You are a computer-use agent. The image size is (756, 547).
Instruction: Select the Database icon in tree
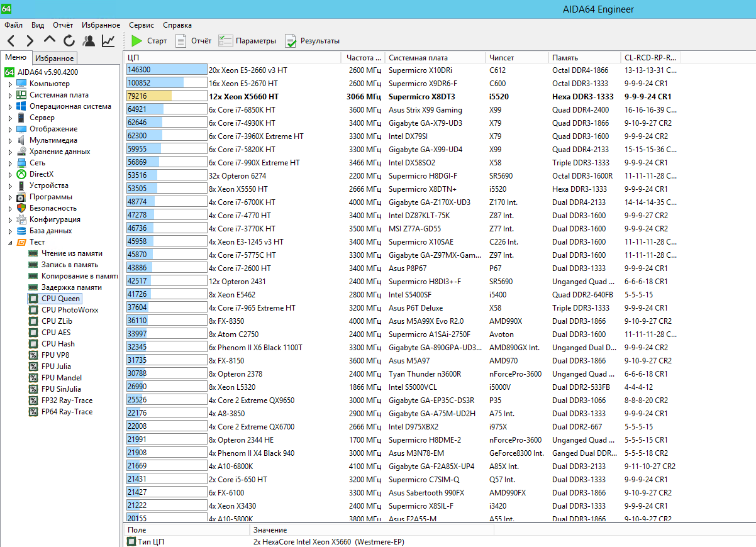[22, 231]
